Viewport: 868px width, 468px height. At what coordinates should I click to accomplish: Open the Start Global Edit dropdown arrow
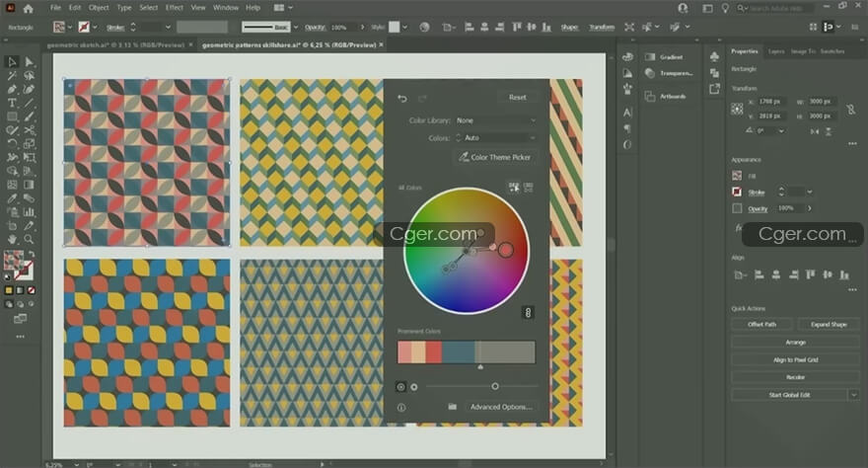click(x=852, y=395)
